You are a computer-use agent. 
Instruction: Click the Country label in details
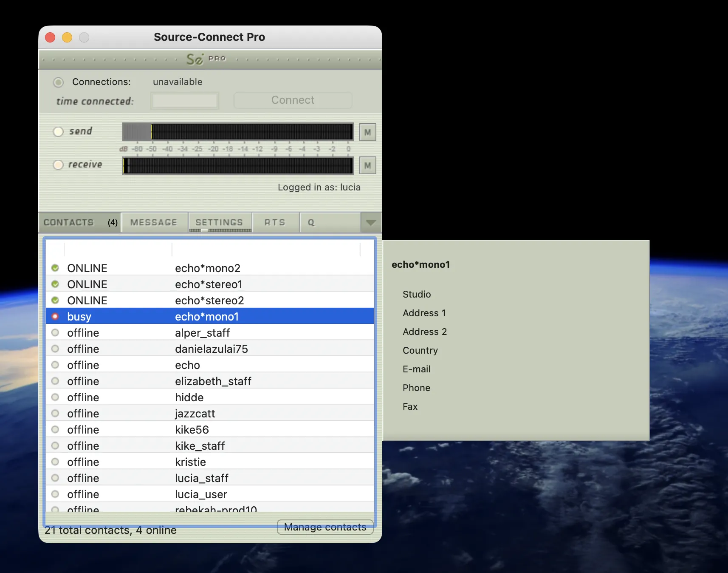pos(420,350)
